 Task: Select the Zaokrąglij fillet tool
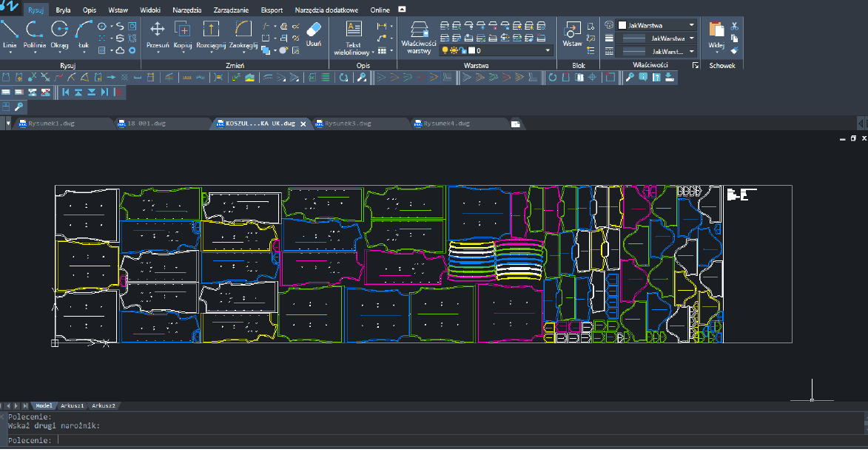click(243, 34)
